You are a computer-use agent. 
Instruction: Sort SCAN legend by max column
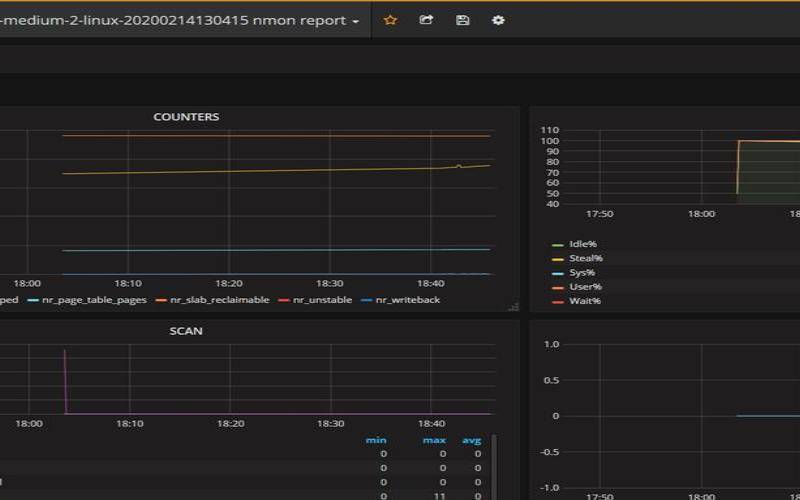click(434, 440)
